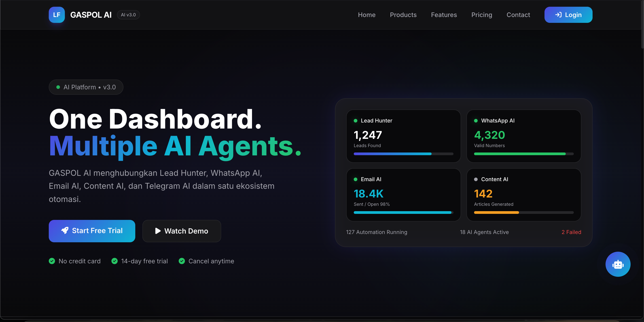Click the green status dot on WhatsApp AI
The width and height of the screenshot is (644, 322).
[476, 121]
